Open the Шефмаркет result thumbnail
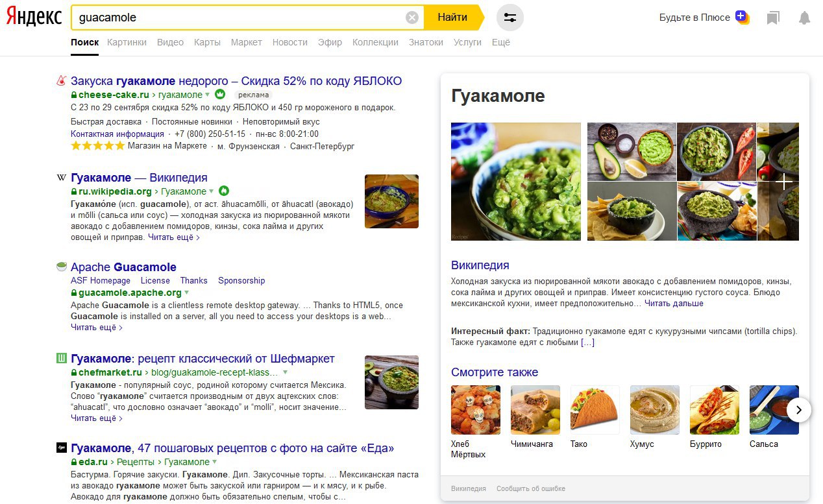This screenshot has height=504, width=823. [391, 382]
